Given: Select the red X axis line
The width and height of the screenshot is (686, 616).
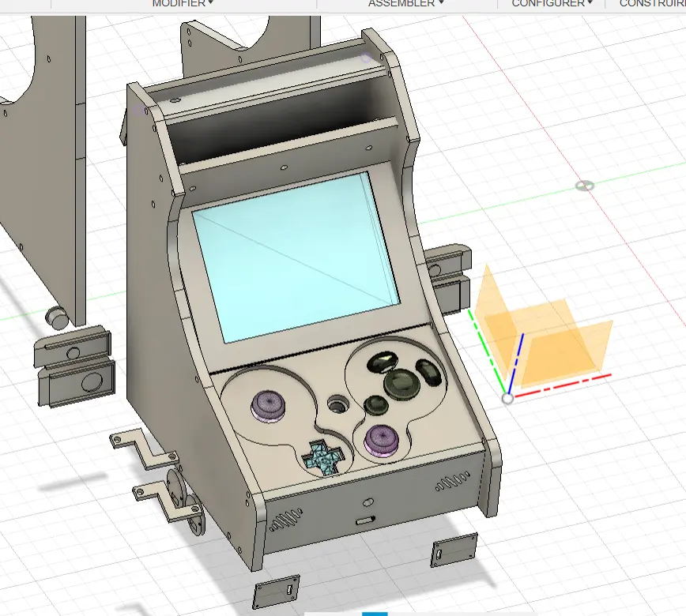Looking at the screenshot, I should [x=563, y=385].
